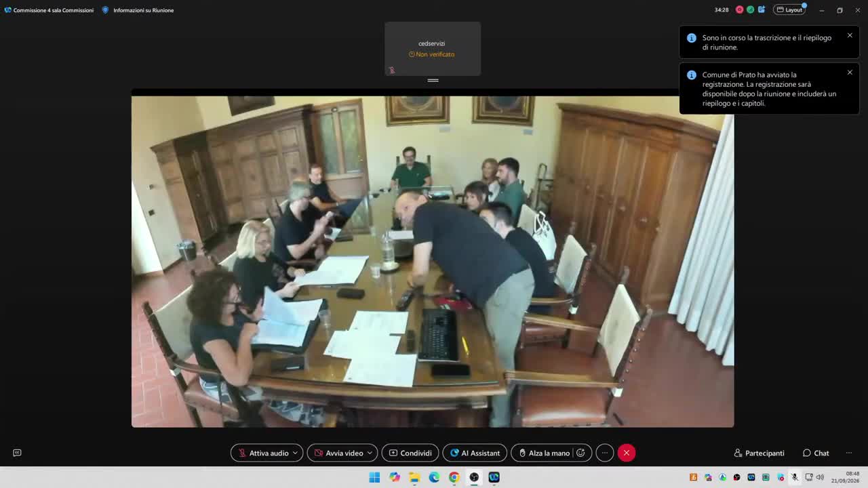Click the green meeting statistics icon

tap(751, 9)
